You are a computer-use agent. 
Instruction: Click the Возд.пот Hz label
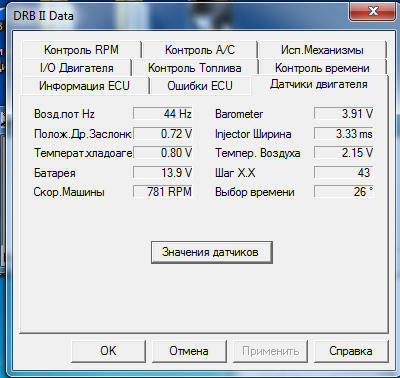point(64,114)
